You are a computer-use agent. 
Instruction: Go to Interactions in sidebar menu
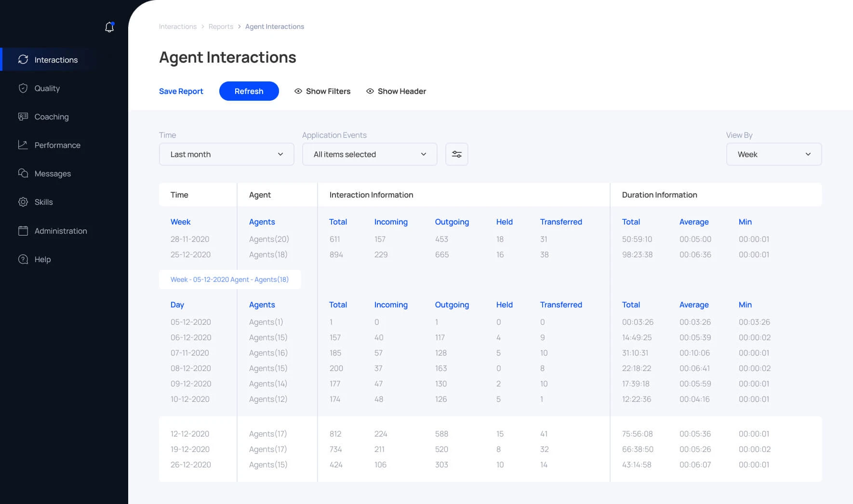click(56, 60)
